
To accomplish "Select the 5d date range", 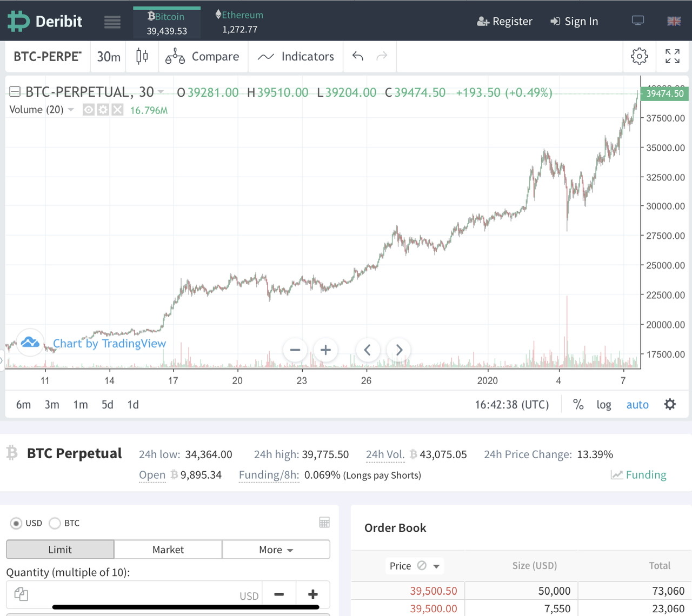I will [108, 405].
